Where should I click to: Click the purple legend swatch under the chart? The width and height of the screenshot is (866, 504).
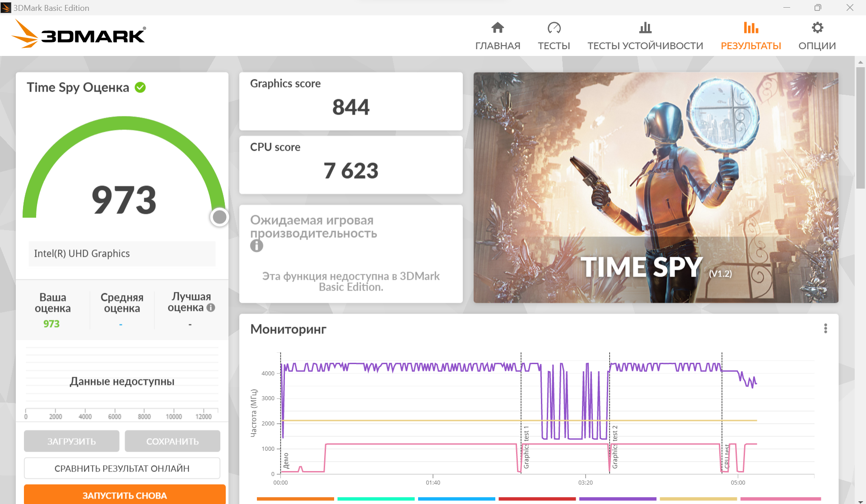[618, 499]
